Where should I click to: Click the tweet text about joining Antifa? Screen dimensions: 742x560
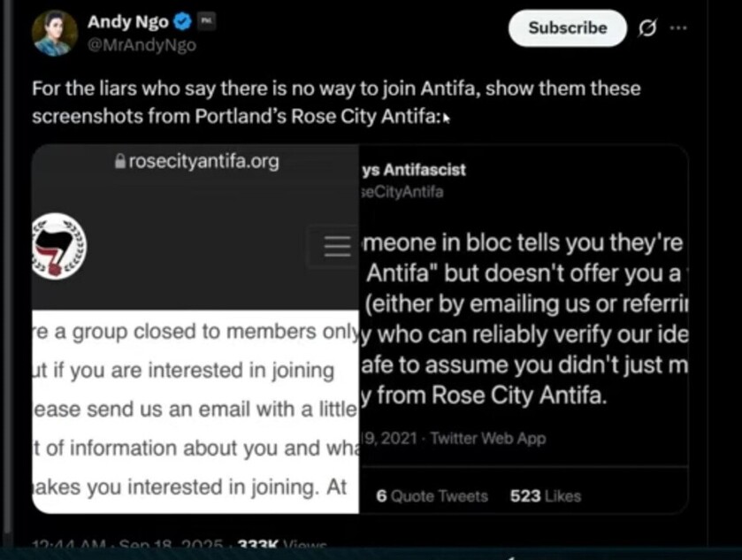(336, 103)
